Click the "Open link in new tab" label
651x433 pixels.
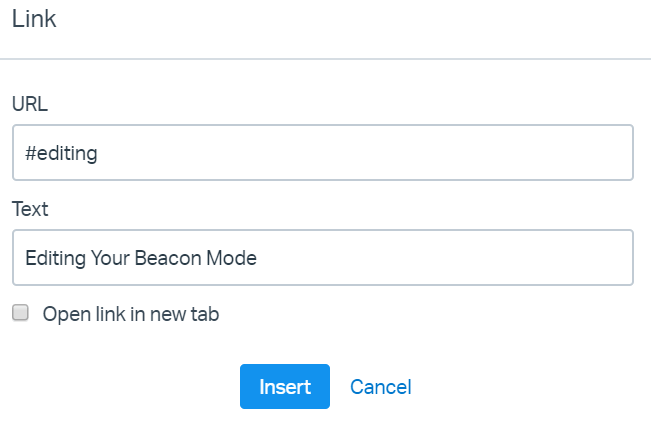tap(130, 314)
